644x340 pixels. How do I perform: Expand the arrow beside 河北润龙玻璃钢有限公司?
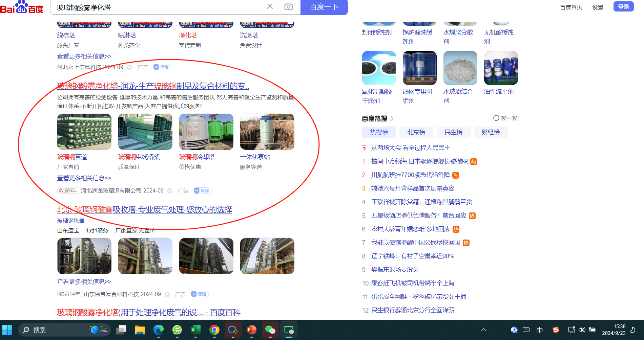coord(170,191)
